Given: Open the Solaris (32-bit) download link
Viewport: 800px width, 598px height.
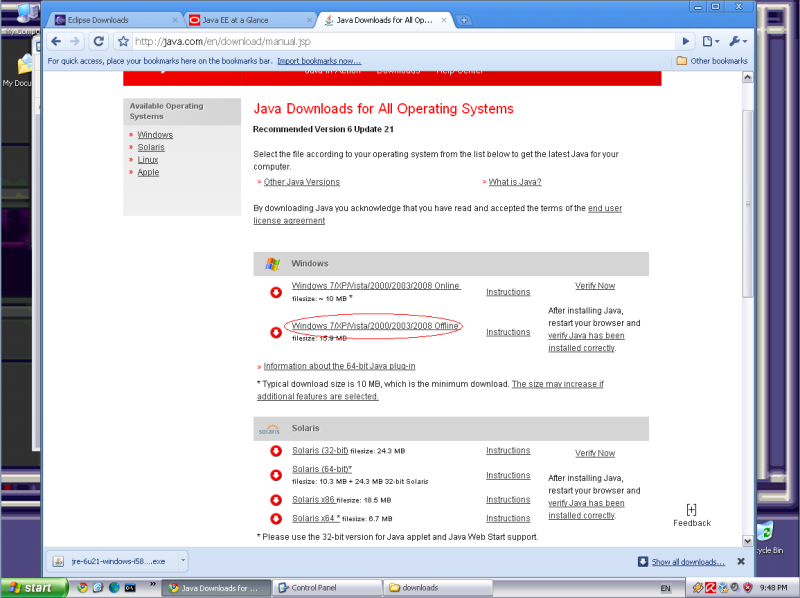Looking at the screenshot, I should tap(320, 451).
